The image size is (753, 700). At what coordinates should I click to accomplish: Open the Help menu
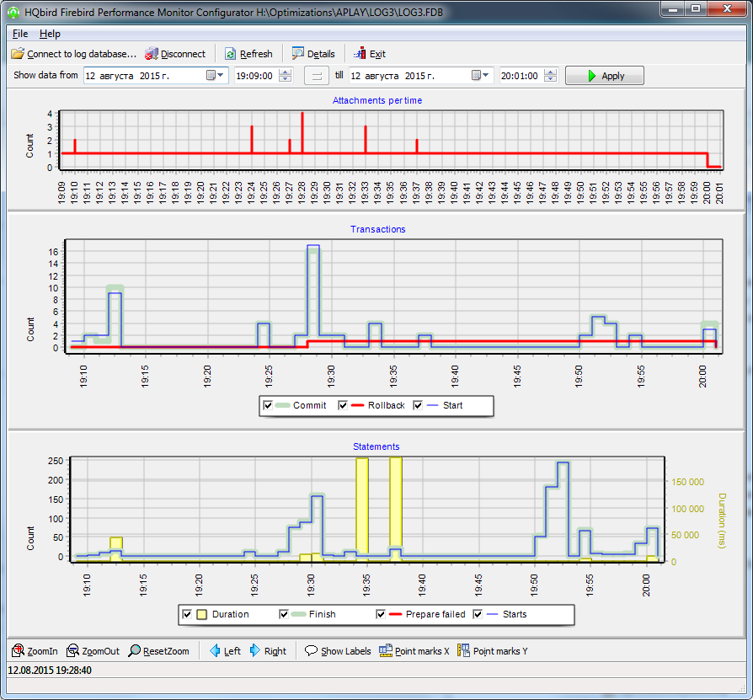coord(50,34)
